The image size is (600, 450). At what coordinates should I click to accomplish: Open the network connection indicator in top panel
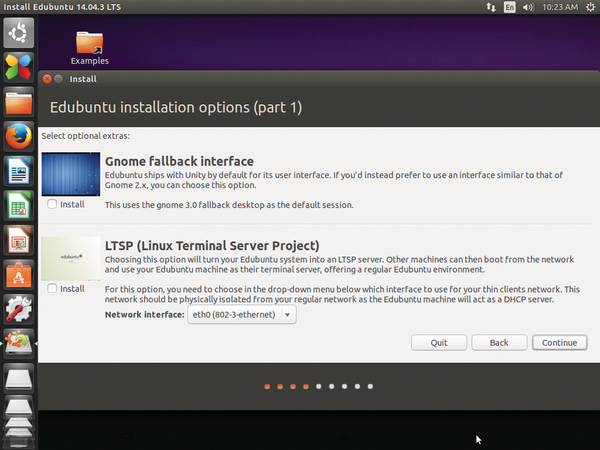tap(491, 7)
